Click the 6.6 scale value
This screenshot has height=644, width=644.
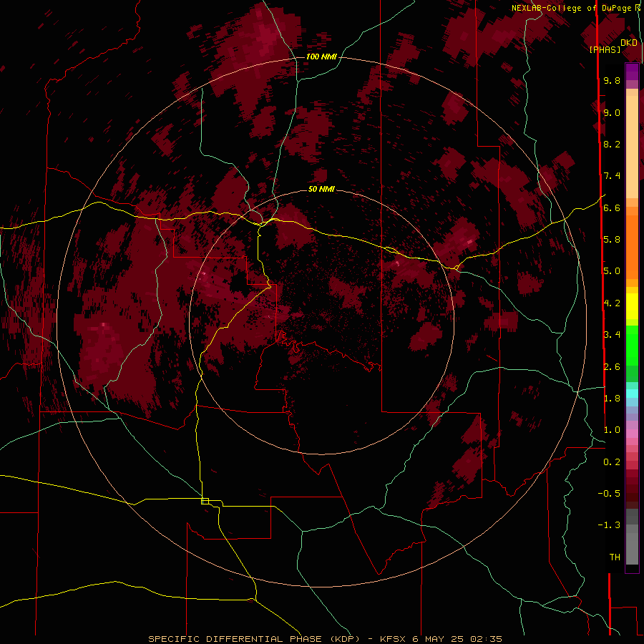tap(612, 208)
